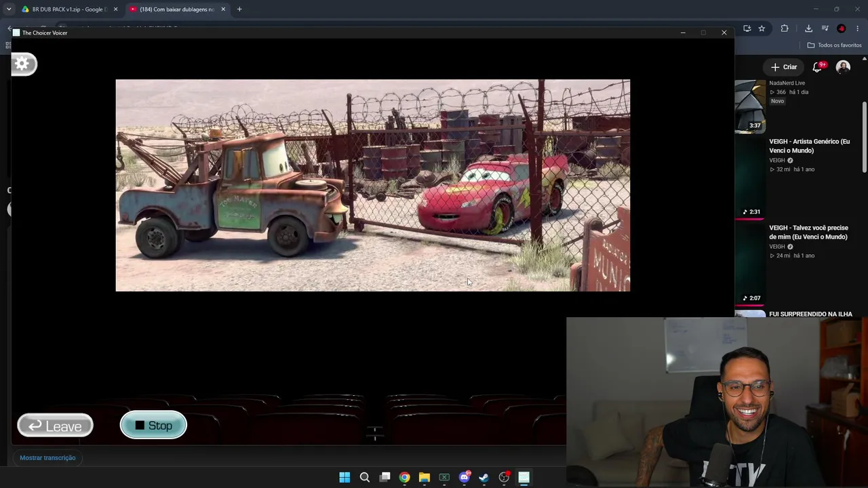The width and height of the screenshot is (868, 488).
Task: Click the Chrome profile avatar
Action: pyautogui.click(x=842, y=28)
